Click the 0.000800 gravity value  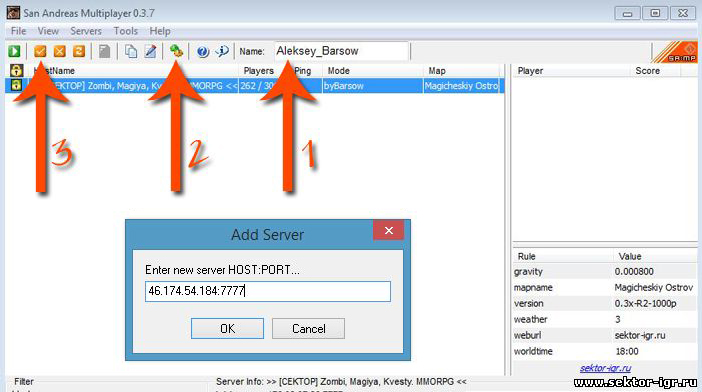click(634, 272)
